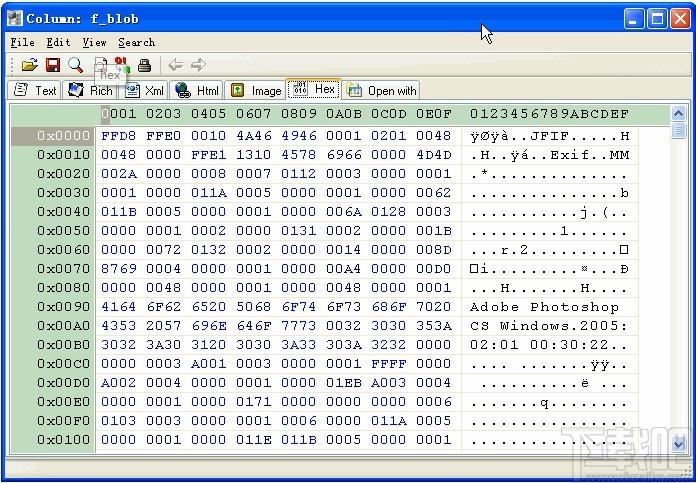The width and height of the screenshot is (696, 483).
Task: Click the scrollbar down arrow
Action: coord(678,443)
